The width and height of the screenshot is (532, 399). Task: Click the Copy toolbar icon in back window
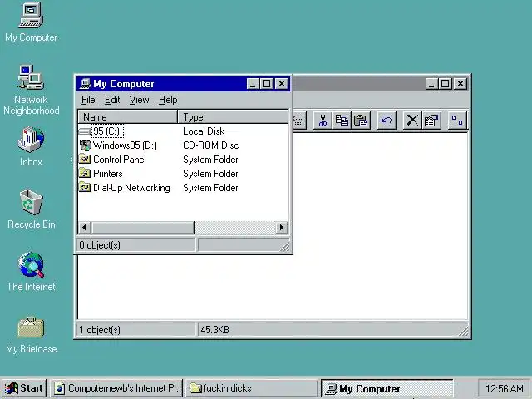pos(342,121)
